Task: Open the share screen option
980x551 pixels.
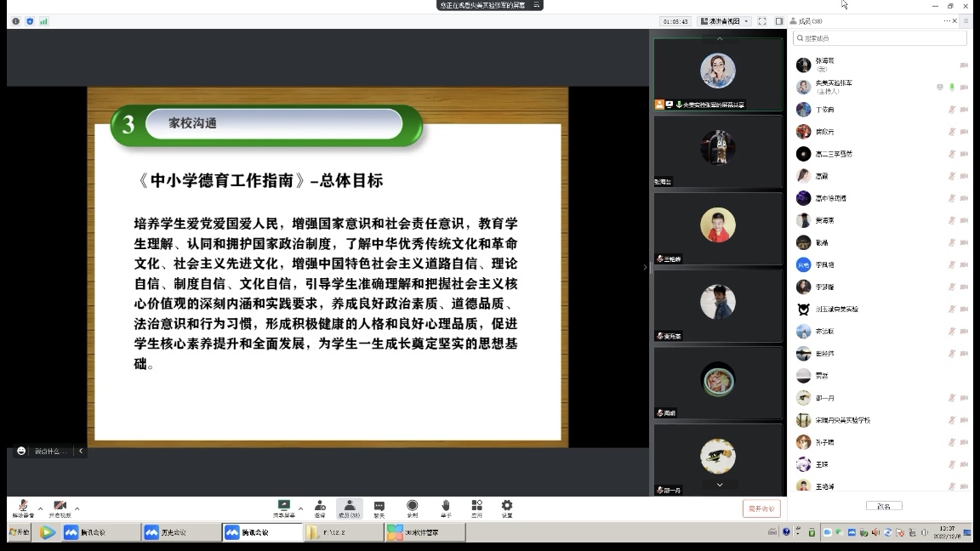Action: point(284,507)
